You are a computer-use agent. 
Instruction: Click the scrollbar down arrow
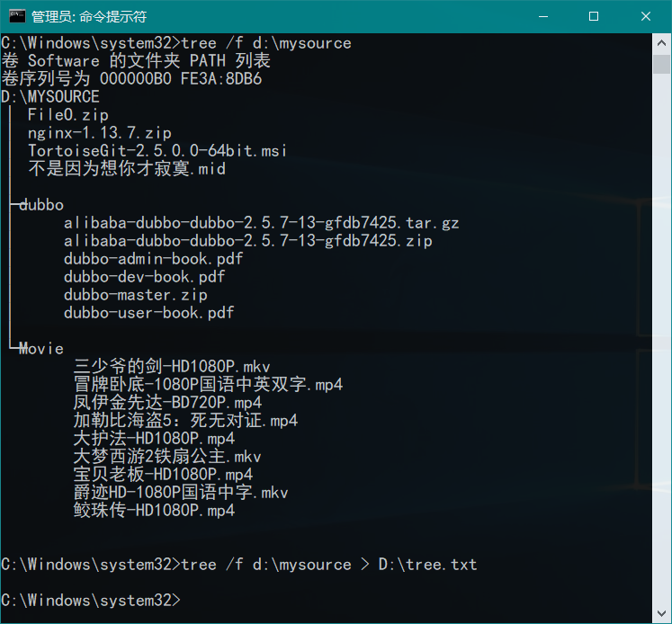(661, 613)
